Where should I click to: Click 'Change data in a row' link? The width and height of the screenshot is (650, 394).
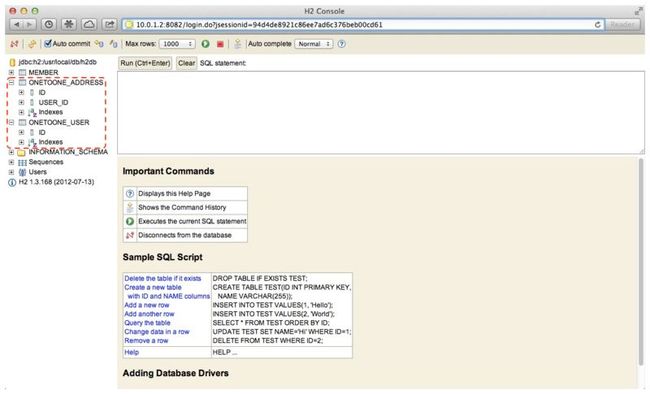[157, 332]
